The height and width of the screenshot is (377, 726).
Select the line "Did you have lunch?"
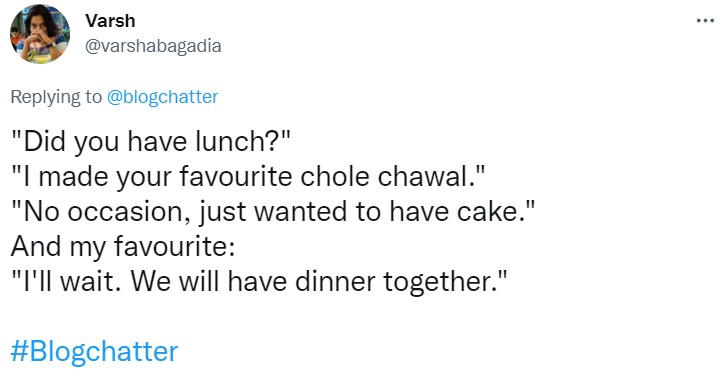[x=150, y=141]
